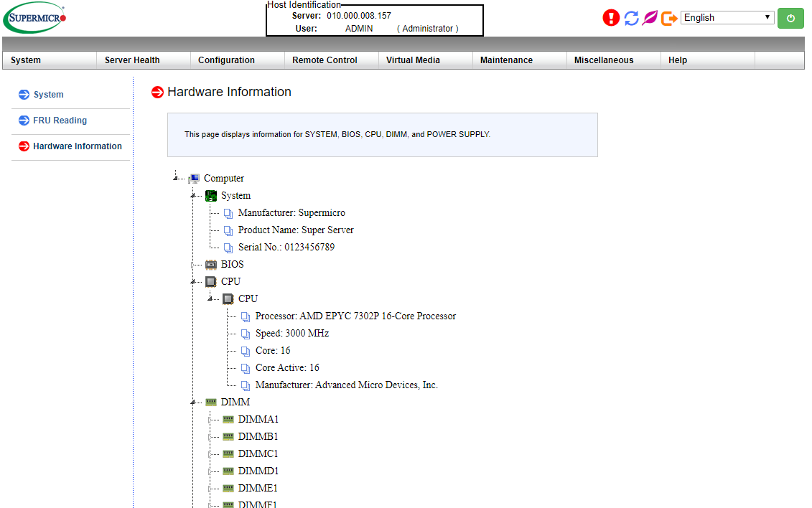The width and height of the screenshot is (812, 508).
Task: Click document icon beside Serial No.
Action: [228, 248]
